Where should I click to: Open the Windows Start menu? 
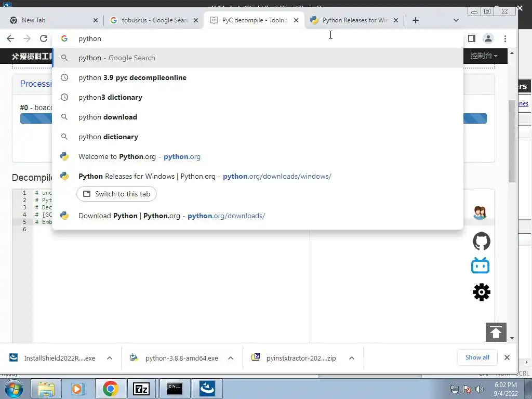14,389
